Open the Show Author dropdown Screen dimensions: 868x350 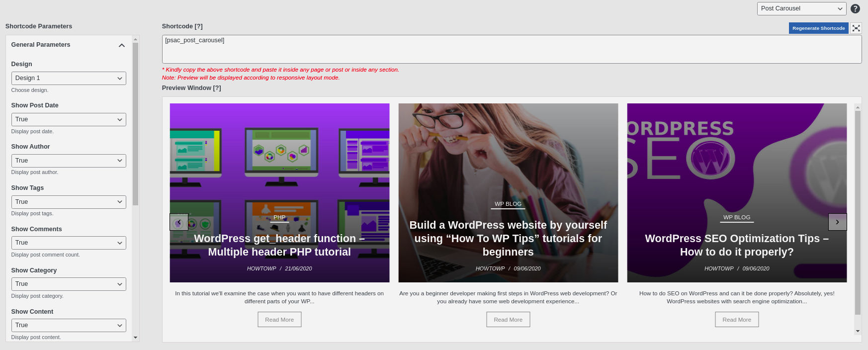[x=69, y=161]
